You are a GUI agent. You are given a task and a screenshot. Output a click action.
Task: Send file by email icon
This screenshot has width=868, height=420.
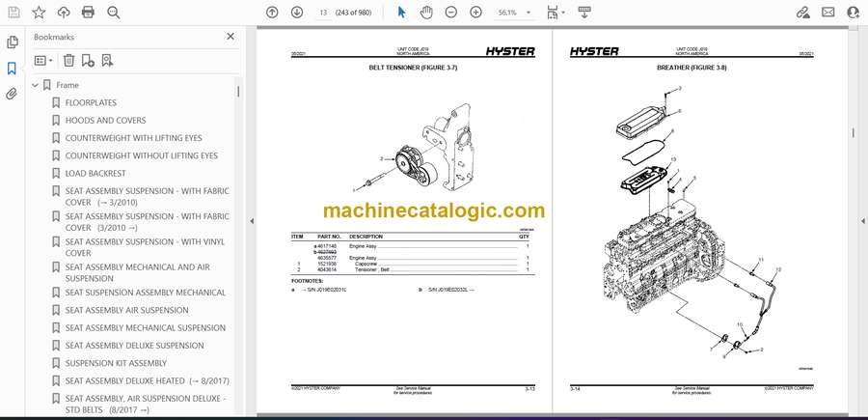(828, 13)
